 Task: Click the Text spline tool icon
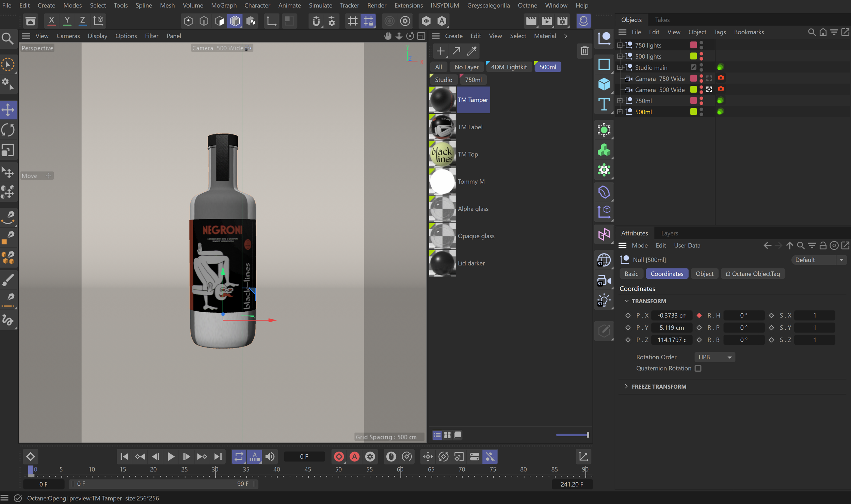604,104
